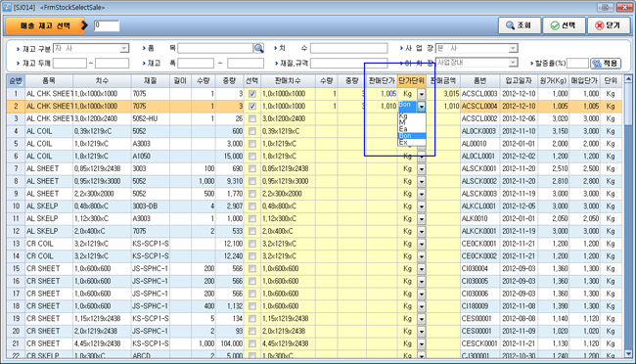Open the 사업장 dropdown showing 본사
The width and height of the screenshot is (636, 364).
(513, 48)
